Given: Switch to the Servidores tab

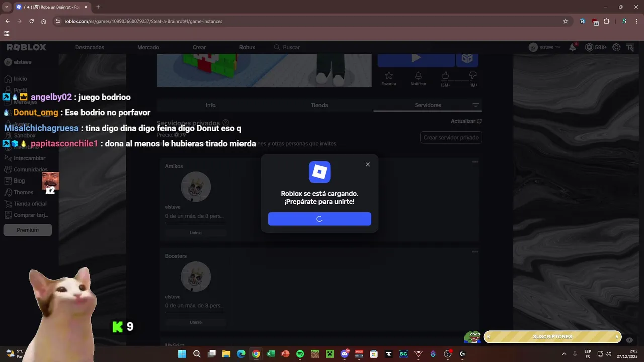Looking at the screenshot, I should pyautogui.click(x=428, y=105).
